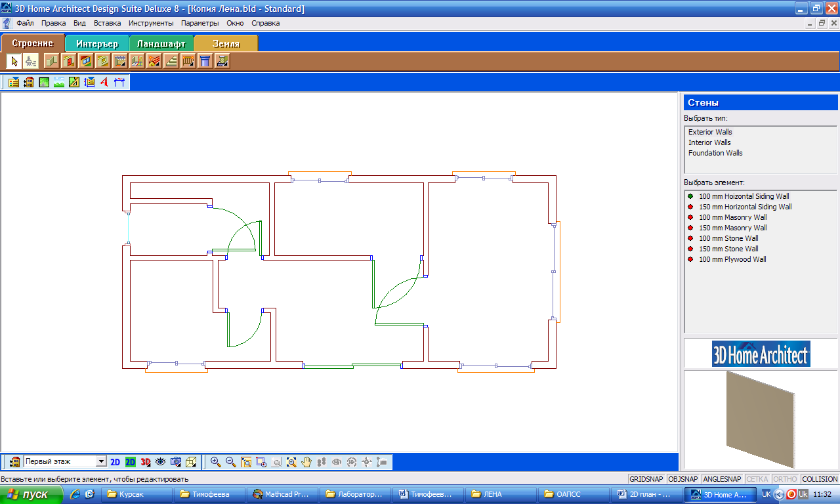840x504 pixels.
Task: Click the 3D Home Architect logo banner
Action: click(761, 354)
